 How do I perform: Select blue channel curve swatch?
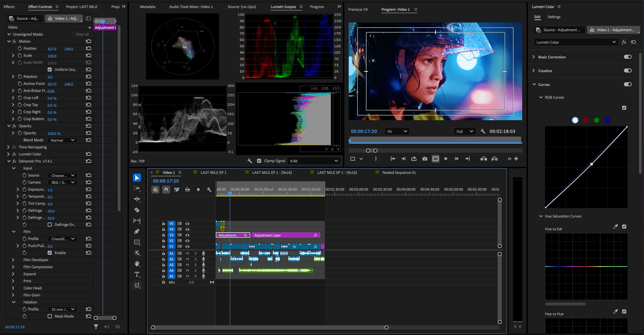point(607,120)
